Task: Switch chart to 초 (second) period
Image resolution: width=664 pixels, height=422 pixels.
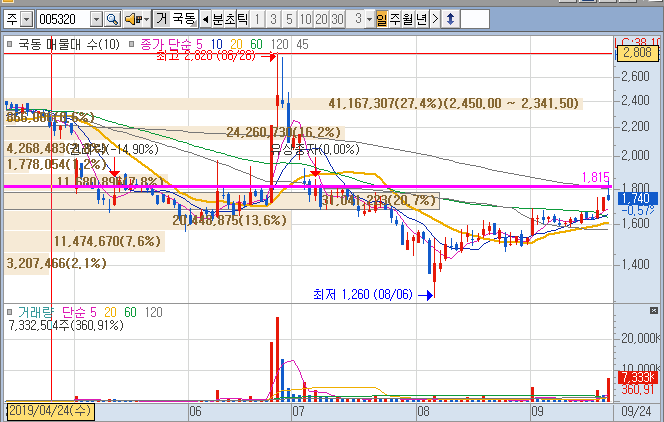Action: pyautogui.click(x=230, y=19)
